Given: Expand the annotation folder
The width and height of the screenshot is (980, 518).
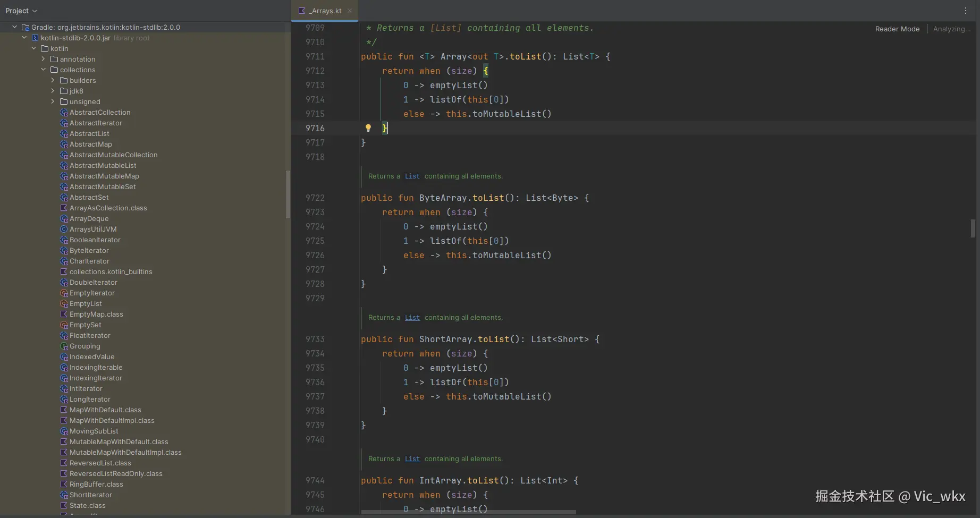Looking at the screenshot, I should (43, 59).
